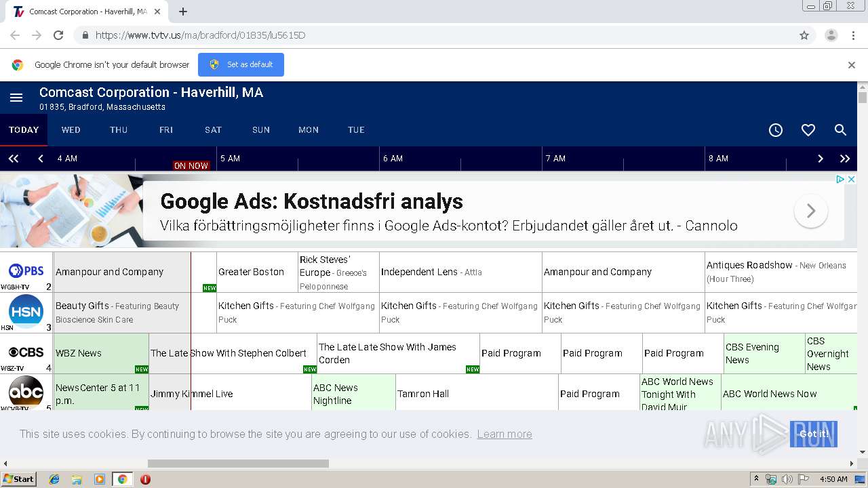Open Chrome profile avatar icon
This screenshot has height=488, width=868.
831,35
